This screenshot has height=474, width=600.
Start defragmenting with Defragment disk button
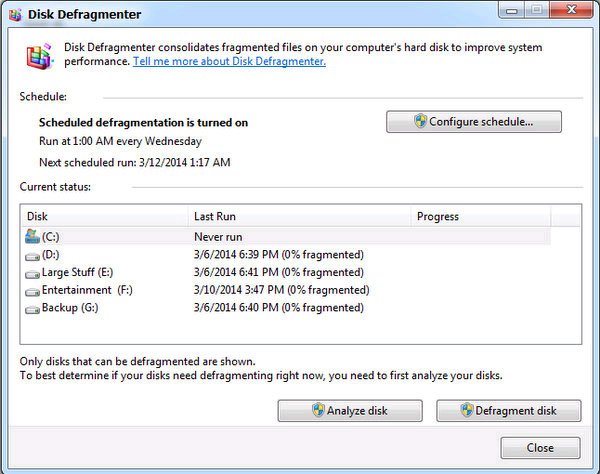pyautogui.click(x=509, y=410)
